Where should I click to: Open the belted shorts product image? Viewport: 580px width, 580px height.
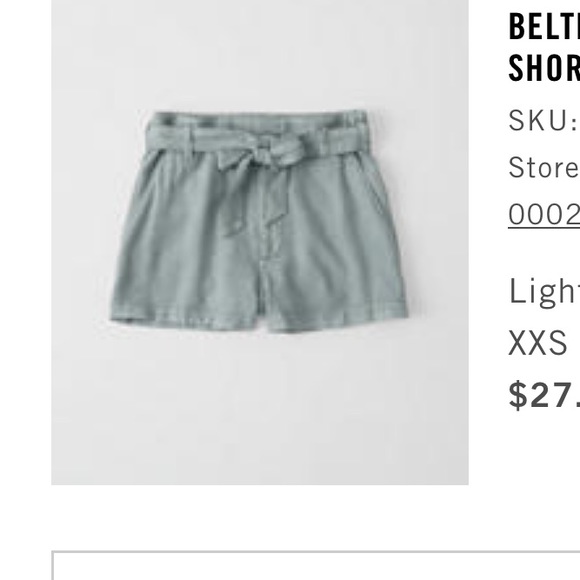tap(260, 242)
